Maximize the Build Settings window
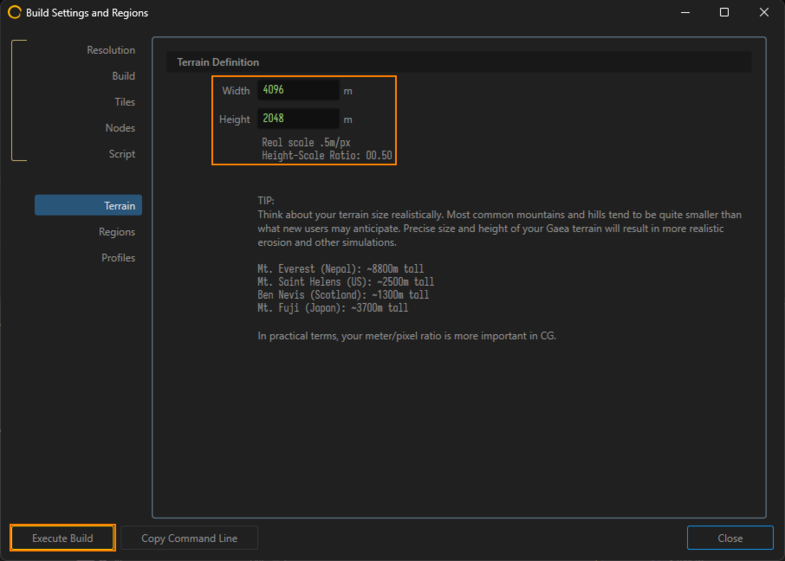 [x=724, y=13]
